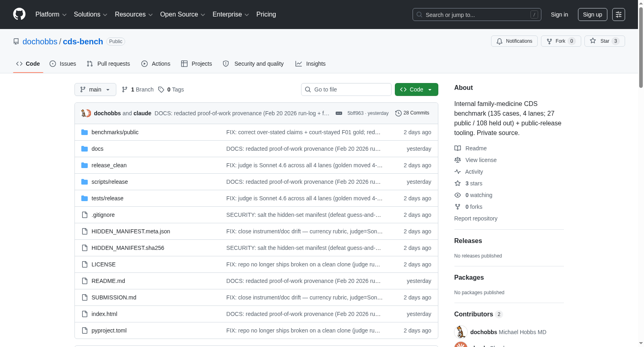Image resolution: width=644 pixels, height=347 pixels.
Task: Click the file icon for .gitignore
Action: 85,215
